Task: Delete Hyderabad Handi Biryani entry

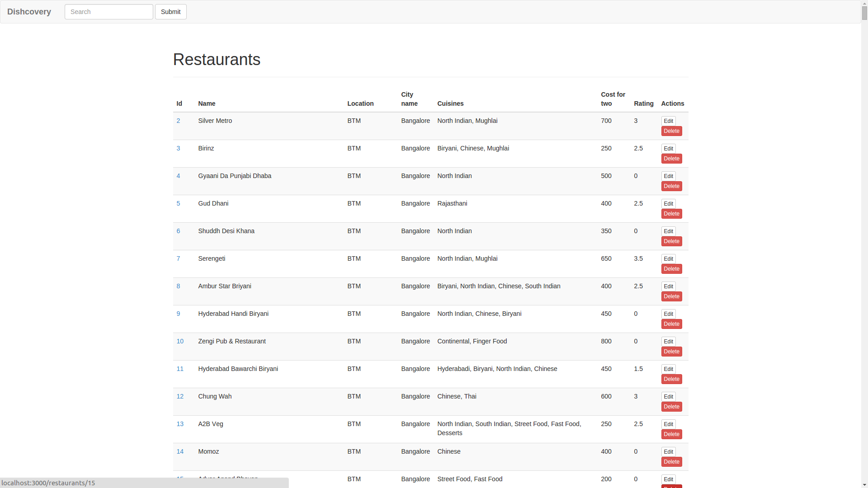Action: coord(671,324)
